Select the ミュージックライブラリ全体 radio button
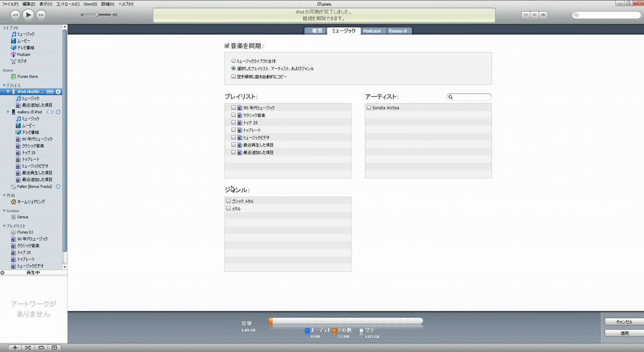This screenshot has height=352, width=644. 233,61
